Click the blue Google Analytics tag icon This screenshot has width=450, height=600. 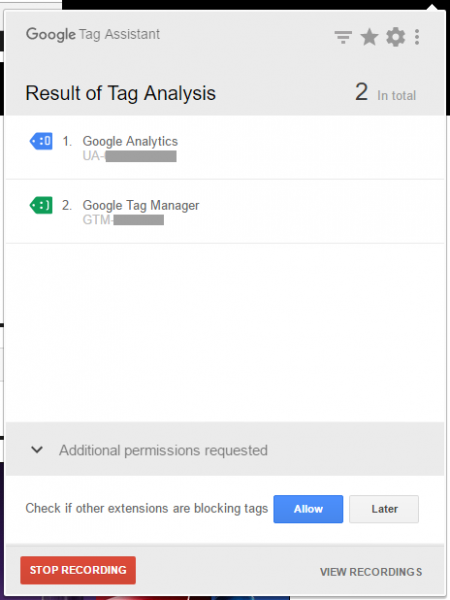pyautogui.click(x=41, y=141)
